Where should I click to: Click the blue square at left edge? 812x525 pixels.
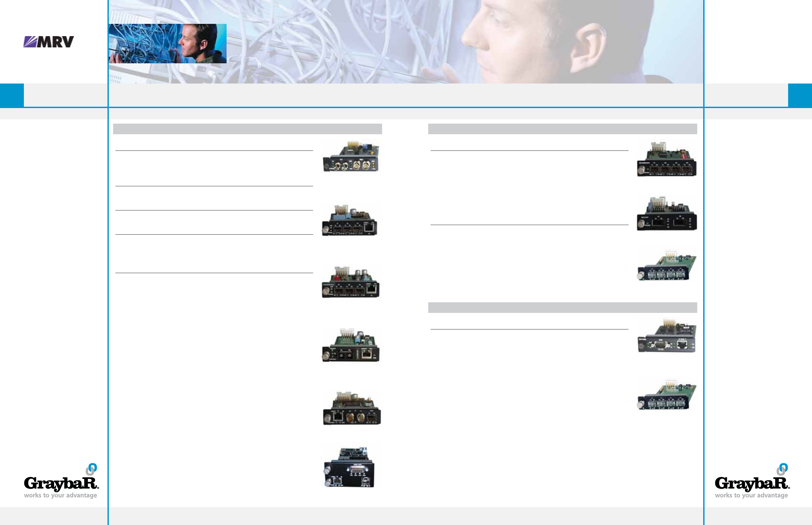(12, 95)
